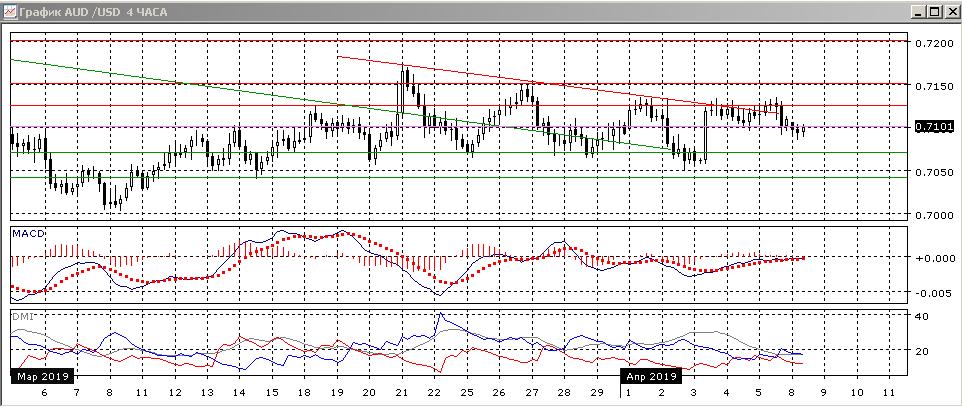Click date label 5 on time axis
962x407 pixels.
[759, 392]
